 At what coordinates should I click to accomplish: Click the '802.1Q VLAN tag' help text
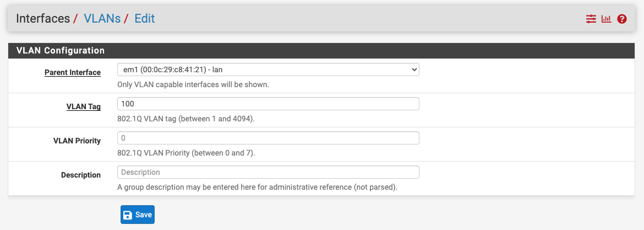pyautogui.click(x=186, y=119)
